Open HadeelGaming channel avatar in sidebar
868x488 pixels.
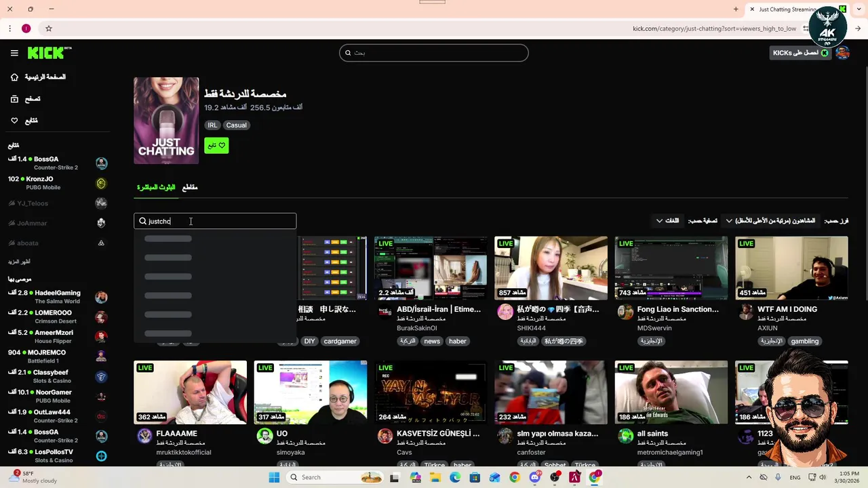tap(101, 297)
